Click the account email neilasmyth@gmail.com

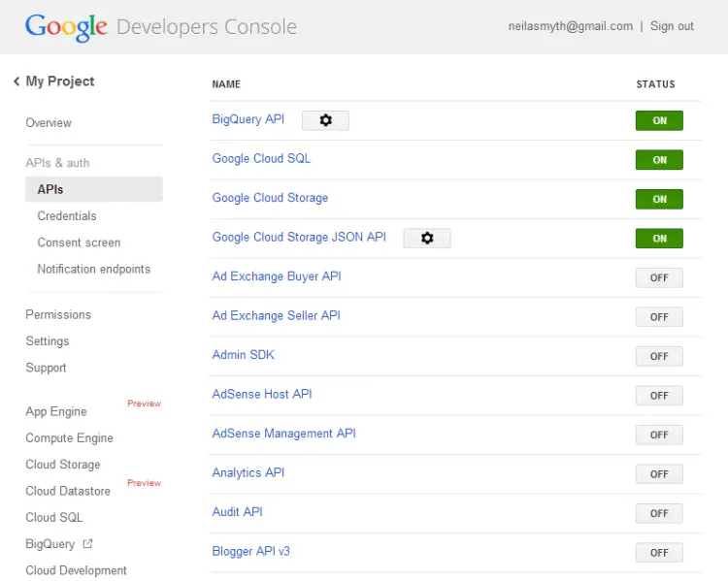click(x=570, y=26)
